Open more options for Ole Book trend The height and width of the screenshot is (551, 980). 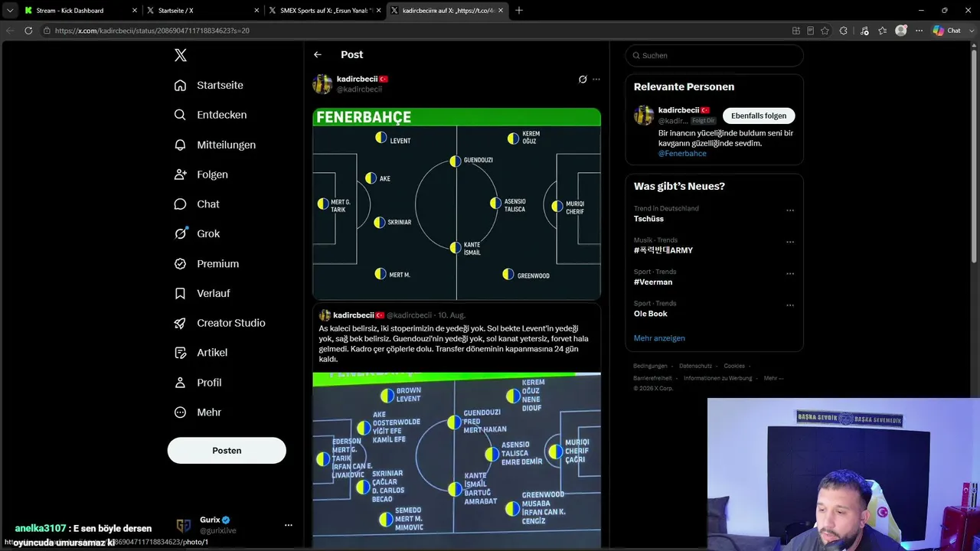[790, 305]
